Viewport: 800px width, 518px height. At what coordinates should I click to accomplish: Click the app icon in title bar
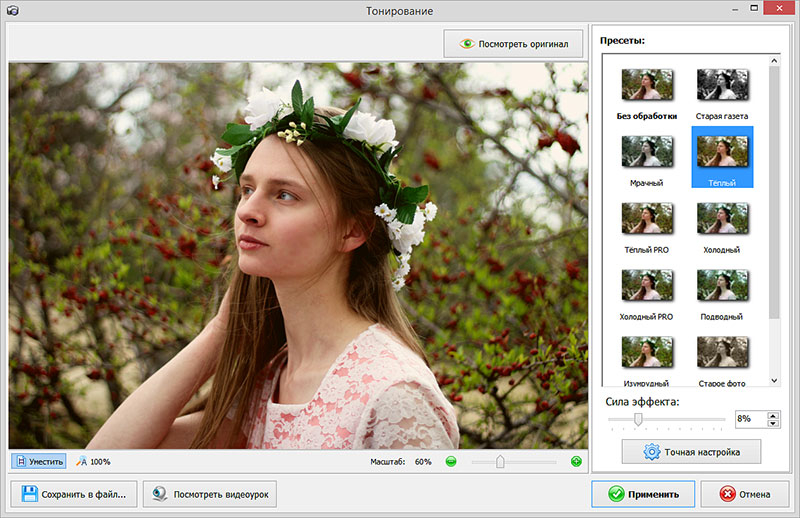point(12,10)
